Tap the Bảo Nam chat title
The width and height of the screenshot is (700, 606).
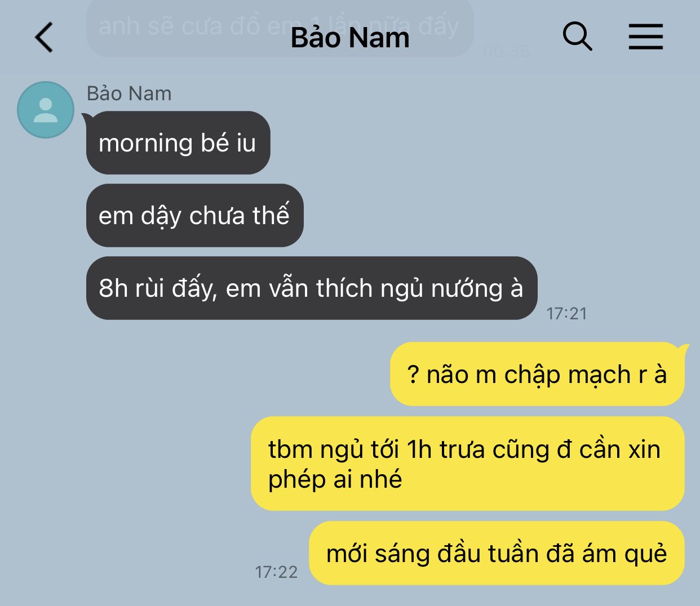pos(350,38)
